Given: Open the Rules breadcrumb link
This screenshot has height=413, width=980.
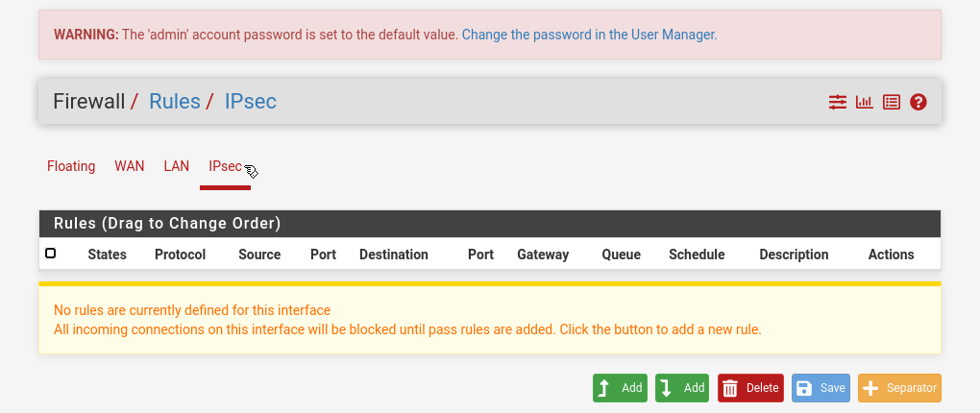Looking at the screenshot, I should (175, 101).
